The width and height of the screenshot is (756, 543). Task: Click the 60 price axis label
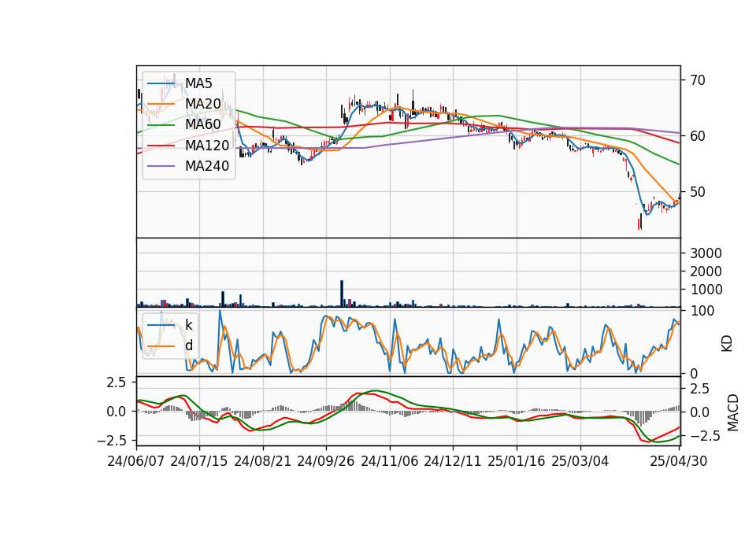[698, 136]
